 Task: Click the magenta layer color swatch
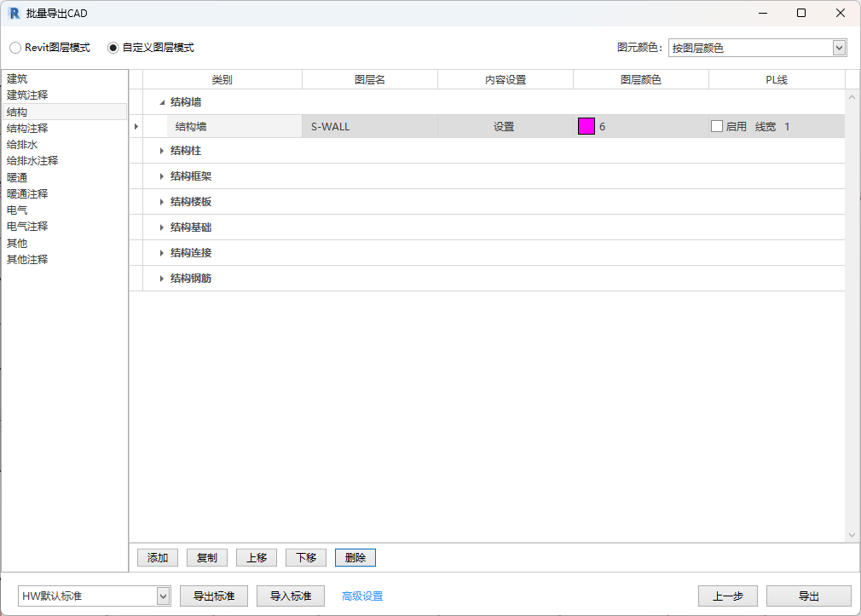coord(587,126)
